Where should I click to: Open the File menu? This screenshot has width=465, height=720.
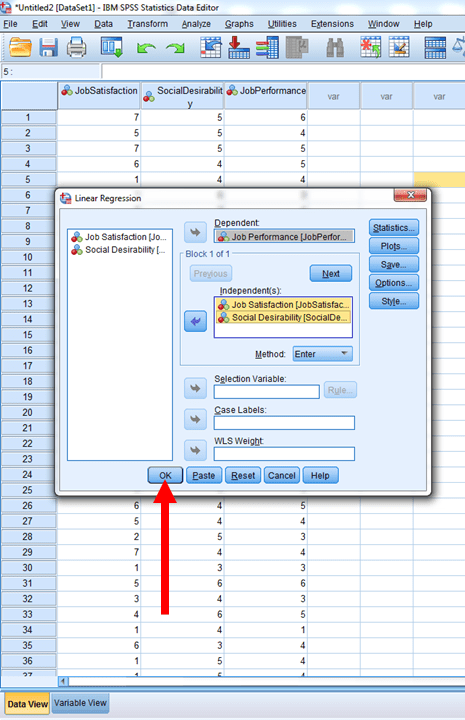(10, 24)
